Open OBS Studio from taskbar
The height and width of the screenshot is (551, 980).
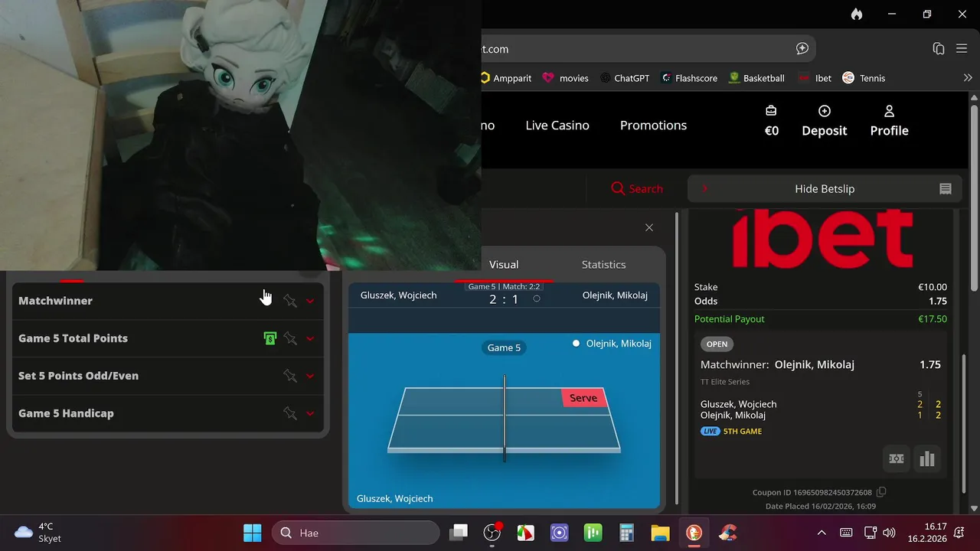coord(492,533)
